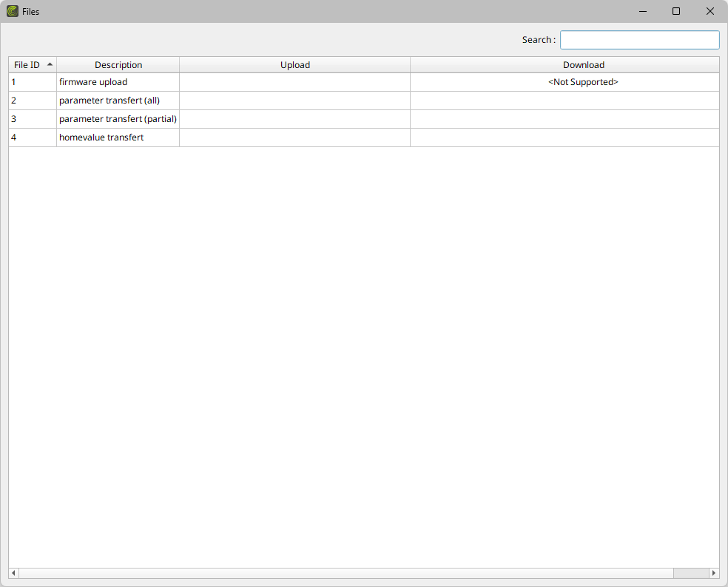Maximize the Files window
The height and width of the screenshot is (587, 728).
[x=676, y=11]
